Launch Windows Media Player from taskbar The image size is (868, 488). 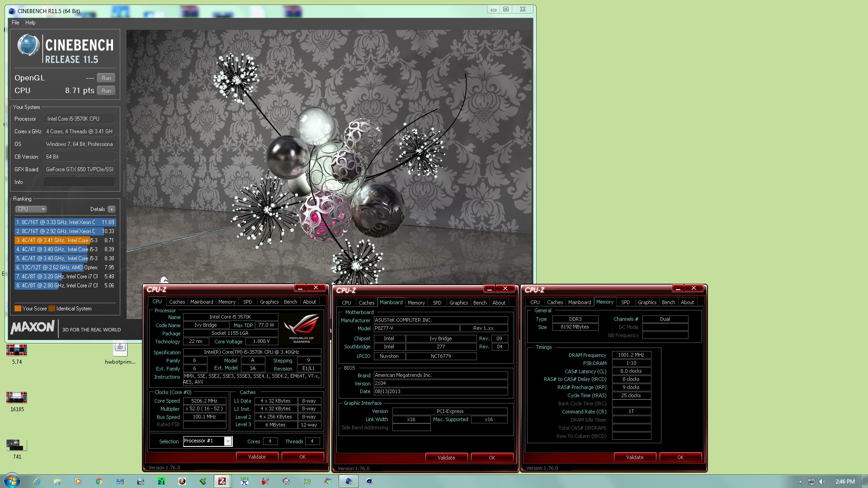click(78, 481)
